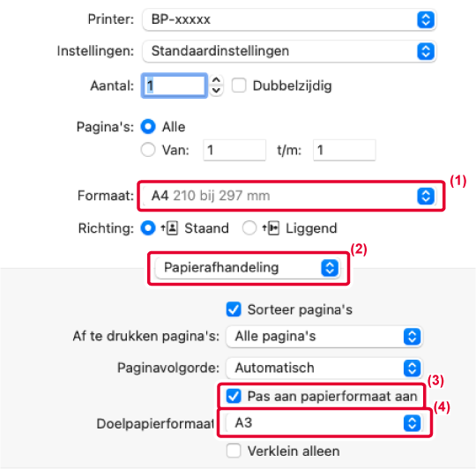Select the Liggend orientation radio button

click(x=249, y=228)
